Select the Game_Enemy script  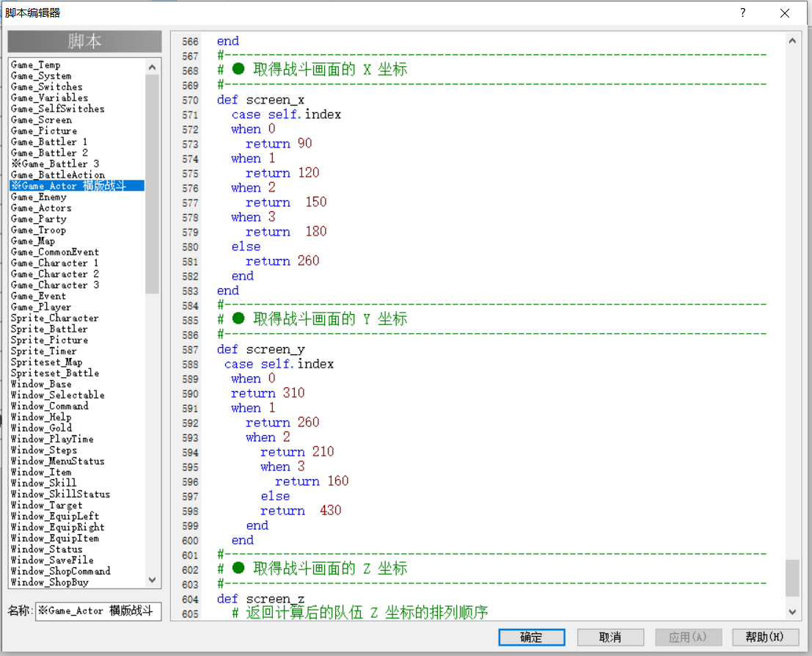click(x=39, y=197)
